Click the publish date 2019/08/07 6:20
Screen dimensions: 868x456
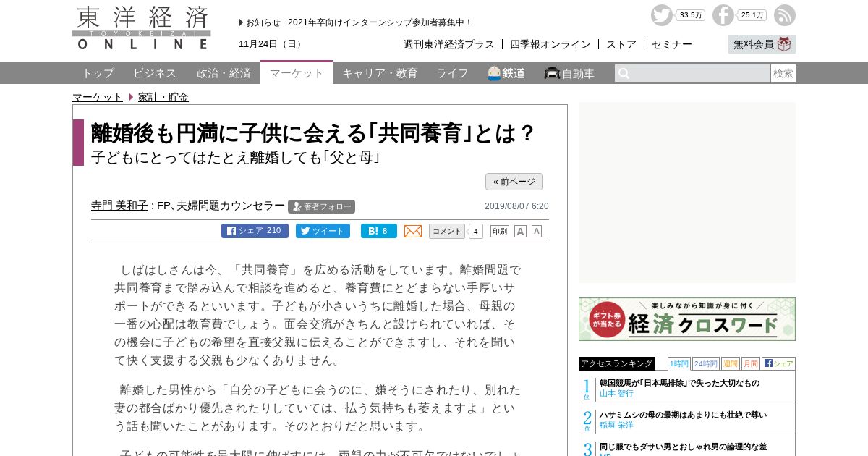(516, 206)
